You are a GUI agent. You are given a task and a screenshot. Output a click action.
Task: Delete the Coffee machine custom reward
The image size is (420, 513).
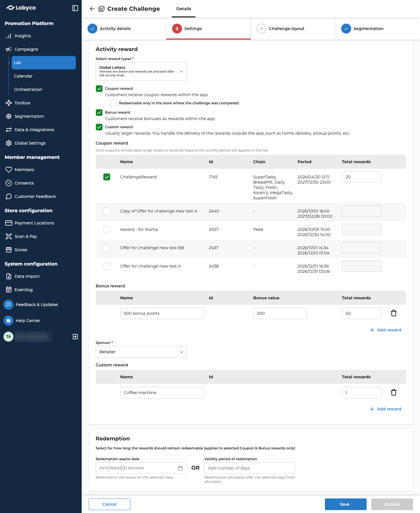coord(394,392)
